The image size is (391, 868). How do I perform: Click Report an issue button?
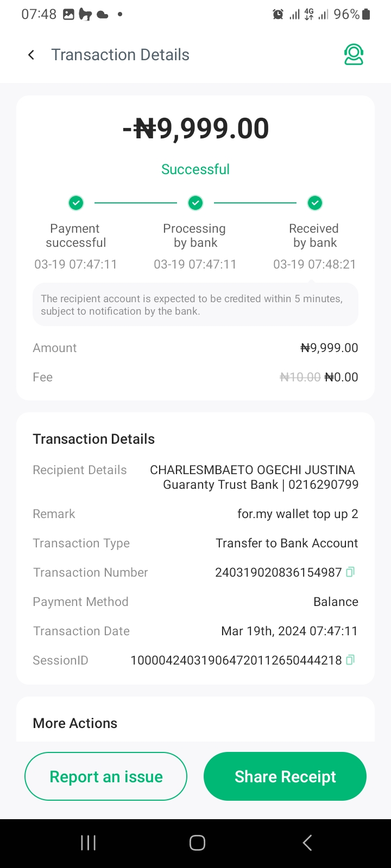(x=106, y=776)
